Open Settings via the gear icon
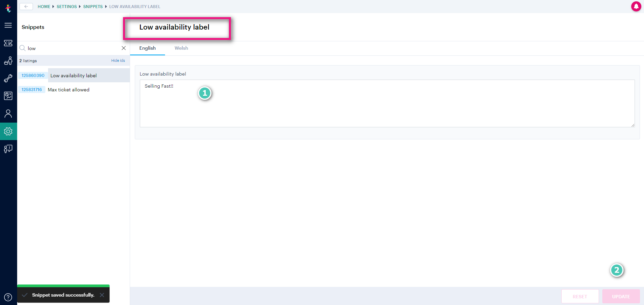The image size is (644, 305). [8, 131]
